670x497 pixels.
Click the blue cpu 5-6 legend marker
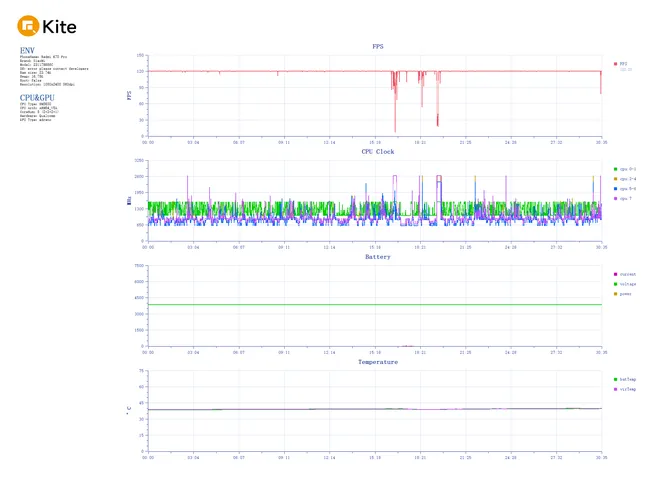[615, 189]
